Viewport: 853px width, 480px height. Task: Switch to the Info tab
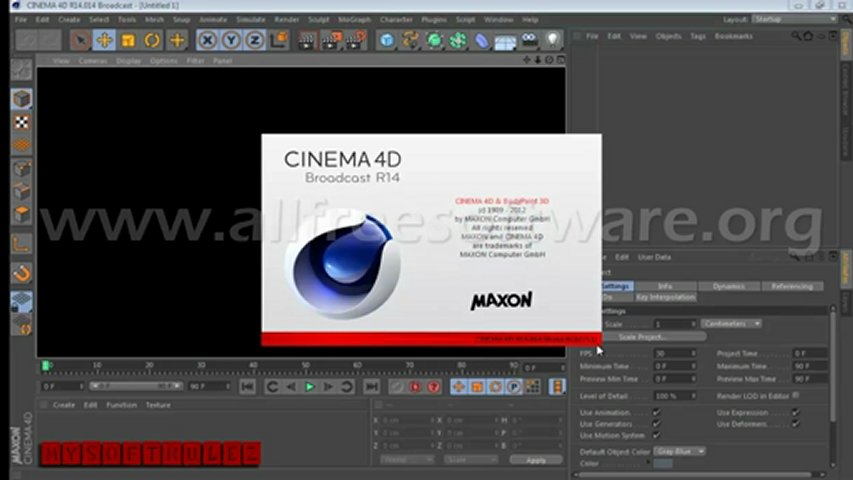coord(665,286)
